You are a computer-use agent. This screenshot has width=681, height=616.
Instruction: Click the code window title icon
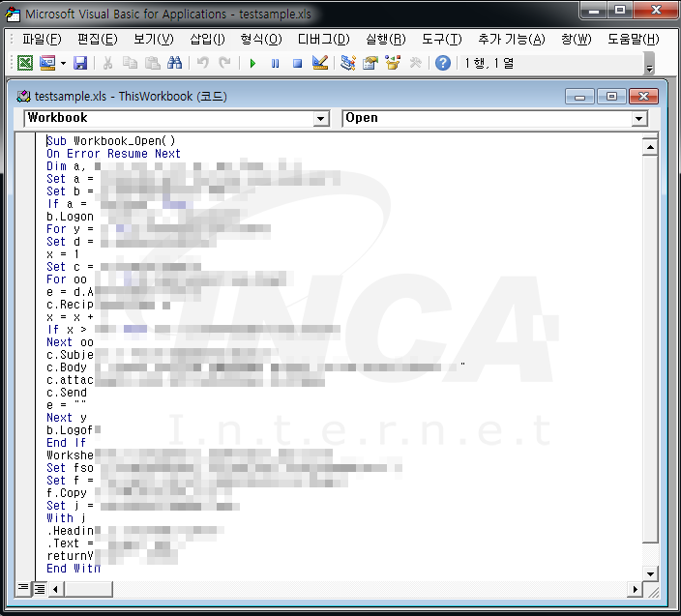pos(23,96)
